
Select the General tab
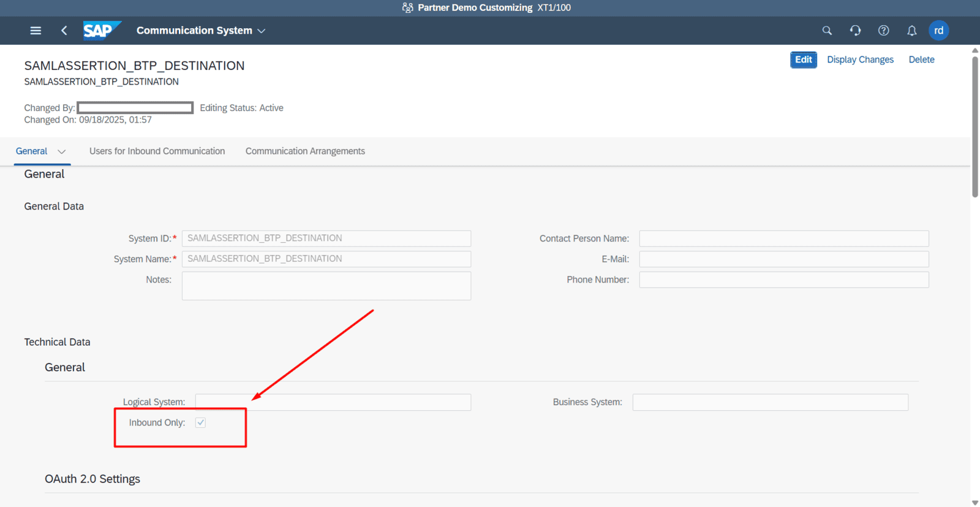(x=31, y=151)
